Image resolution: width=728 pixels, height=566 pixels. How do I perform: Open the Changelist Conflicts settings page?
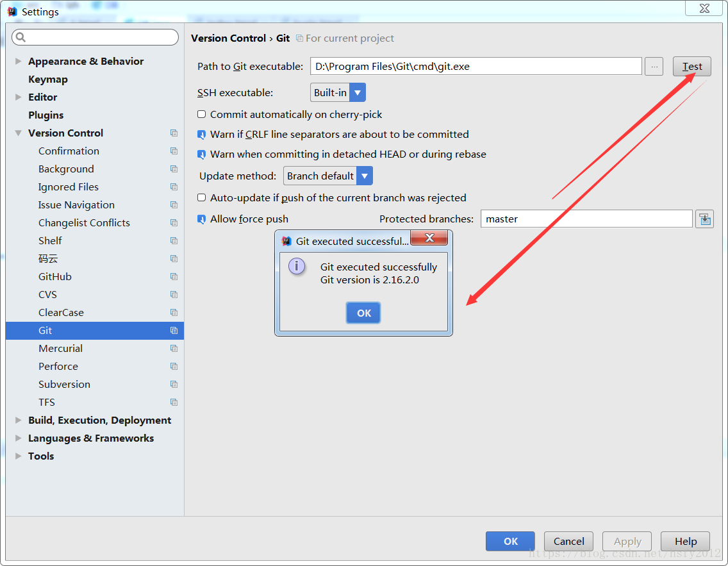(84, 223)
